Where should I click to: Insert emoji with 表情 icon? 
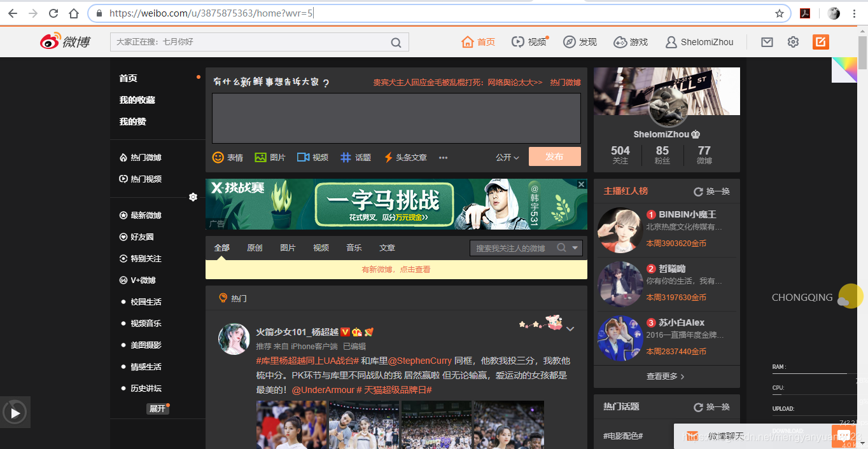(x=227, y=157)
